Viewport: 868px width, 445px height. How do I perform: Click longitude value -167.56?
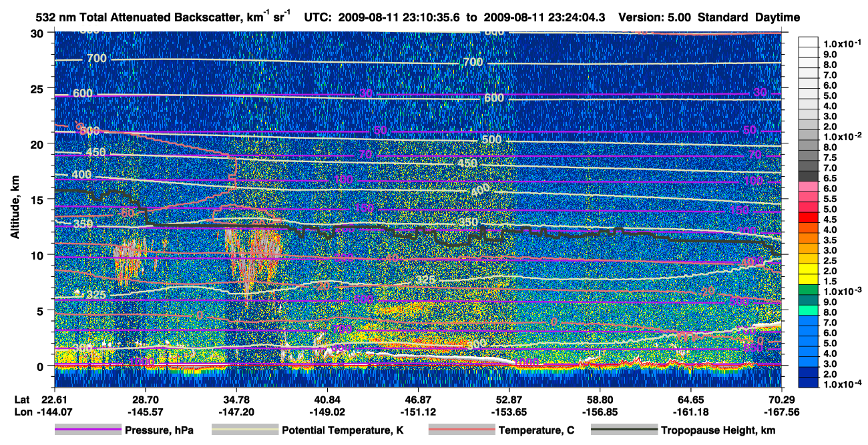point(782,411)
